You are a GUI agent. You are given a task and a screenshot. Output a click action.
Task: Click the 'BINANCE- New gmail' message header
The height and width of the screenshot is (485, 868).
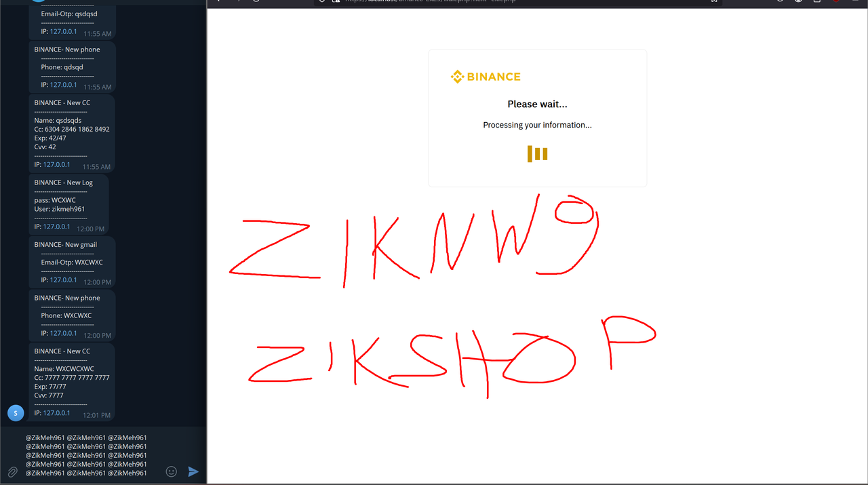click(66, 245)
